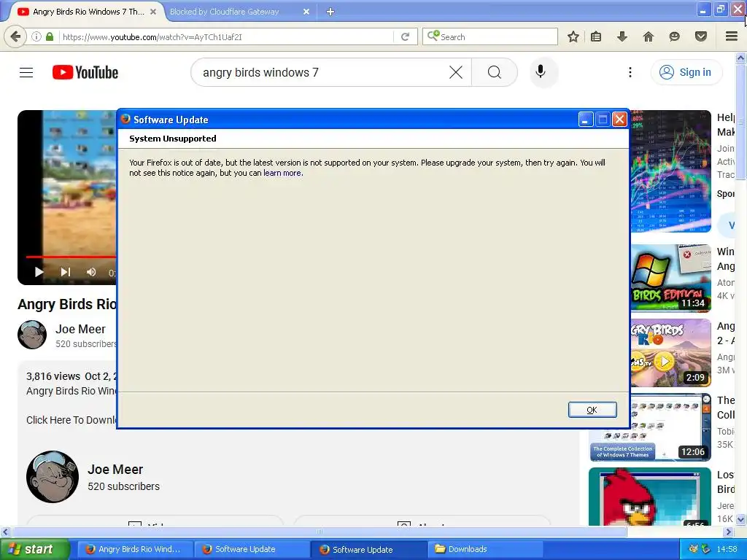Reload the page with the refresh icon

405,36
